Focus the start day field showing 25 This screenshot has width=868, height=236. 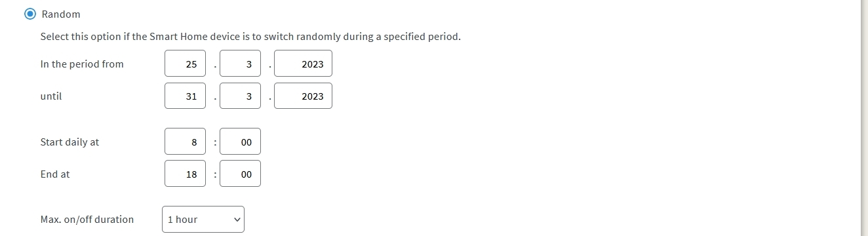point(185,64)
